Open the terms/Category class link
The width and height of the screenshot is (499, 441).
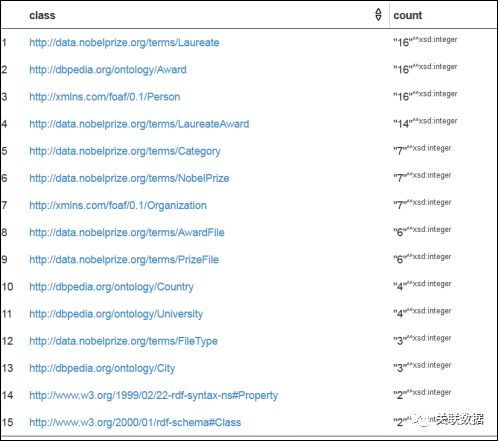[x=125, y=151]
